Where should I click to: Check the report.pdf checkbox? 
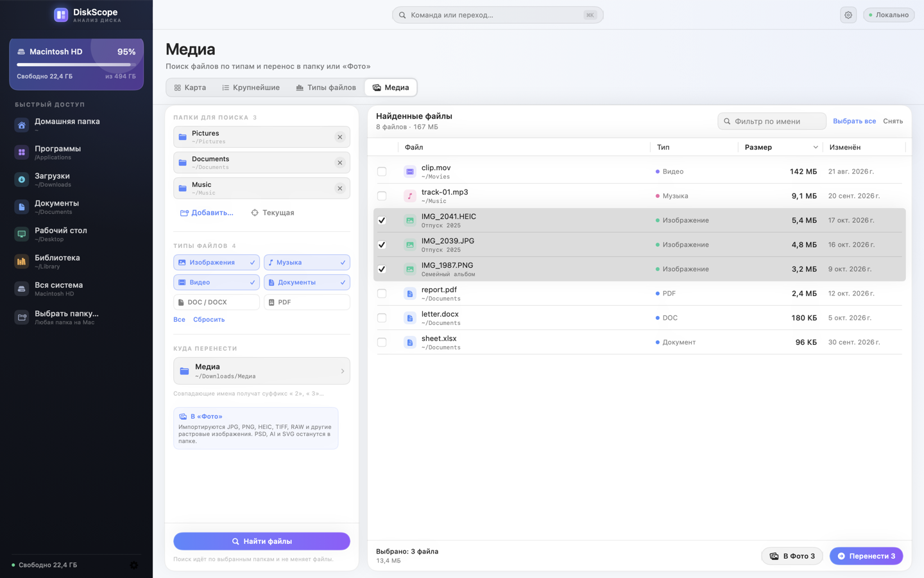(382, 293)
